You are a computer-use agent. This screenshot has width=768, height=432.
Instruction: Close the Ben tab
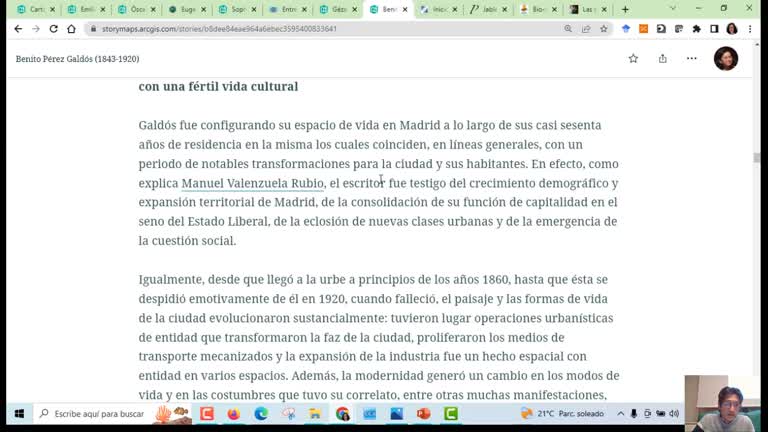405,9
